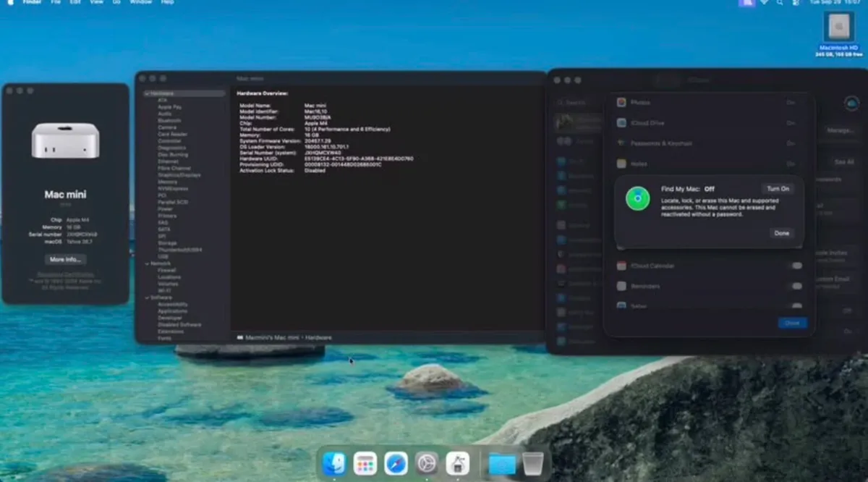This screenshot has height=482, width=868.
Task: Open Launchpad from the Dock
Action: [x=365, y=463]
